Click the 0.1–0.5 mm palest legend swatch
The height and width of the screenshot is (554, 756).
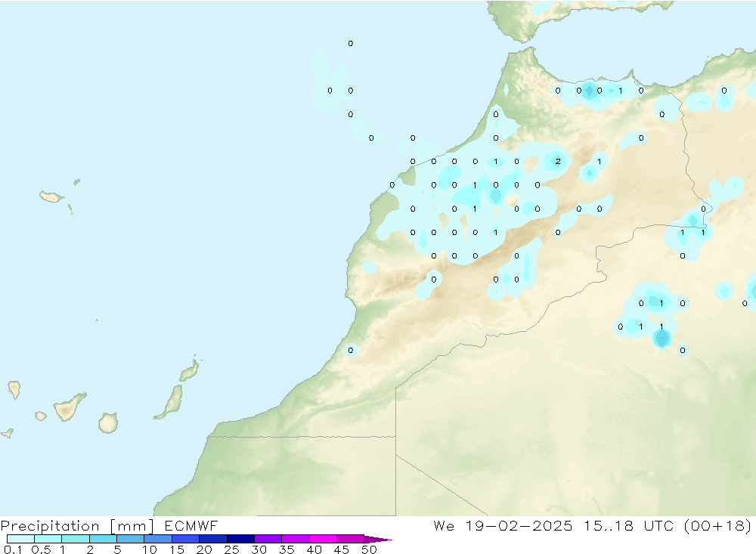tap(20, 539)
